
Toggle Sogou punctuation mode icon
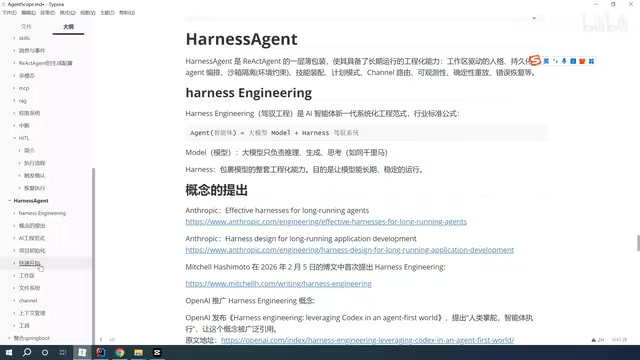(x=555, y=61)
